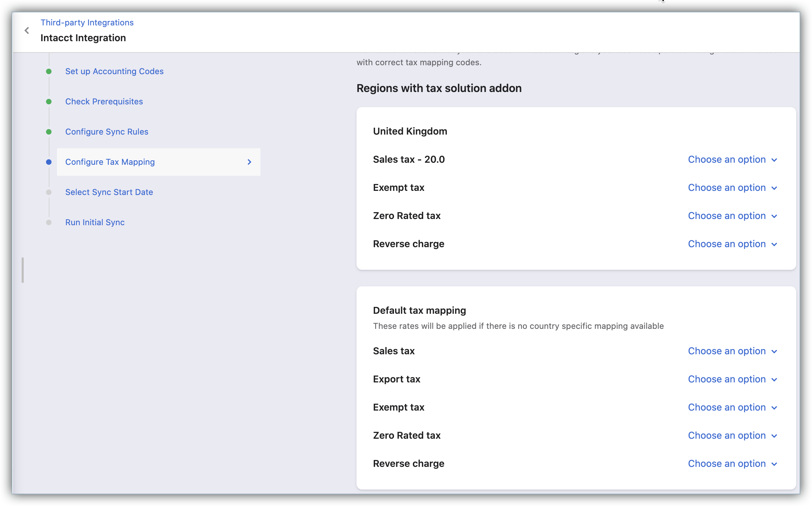
Task: Click the Export tax label
Action: tap(397, 379)
